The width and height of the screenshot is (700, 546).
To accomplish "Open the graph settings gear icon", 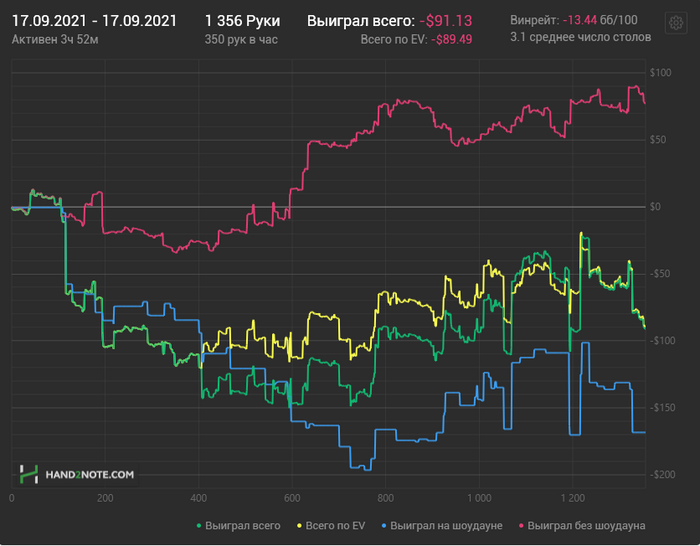I will (675, 22).
